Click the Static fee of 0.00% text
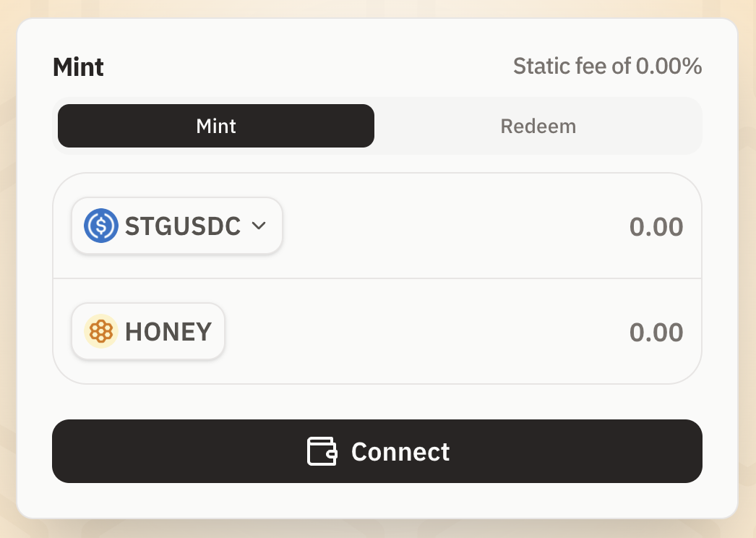The image size is (756, 538). (607, 67)
